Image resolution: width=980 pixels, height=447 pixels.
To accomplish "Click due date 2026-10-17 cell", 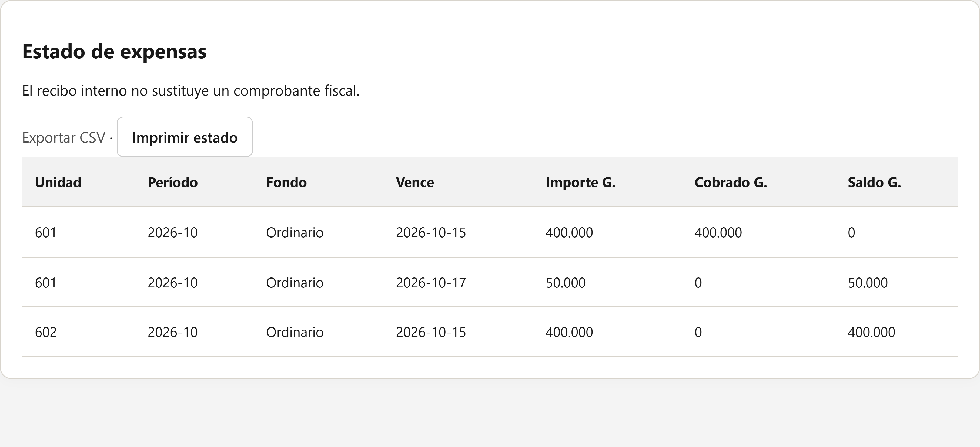I will tap(431, 282).
